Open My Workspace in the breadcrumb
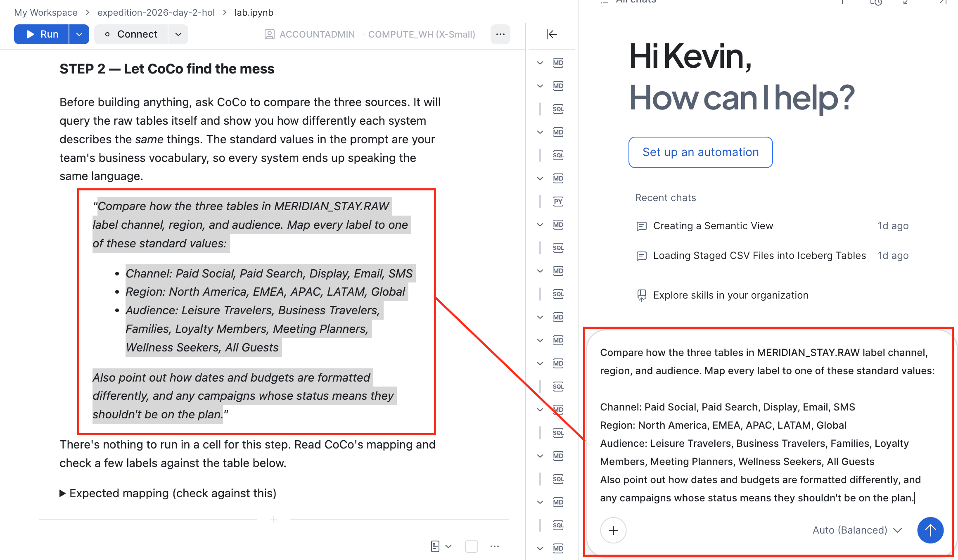This screenshot has width=958, height=560. tap(46, 12)
